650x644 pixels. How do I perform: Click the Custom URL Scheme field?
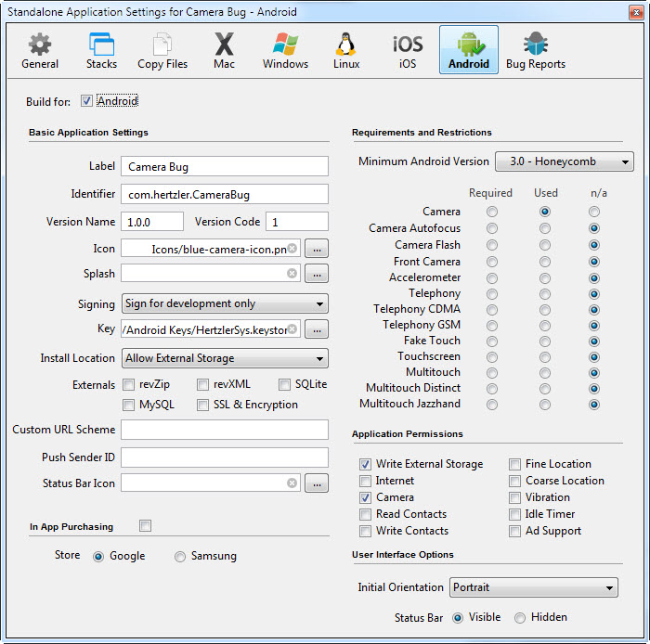pyautogui.click(x=225, y=430)
